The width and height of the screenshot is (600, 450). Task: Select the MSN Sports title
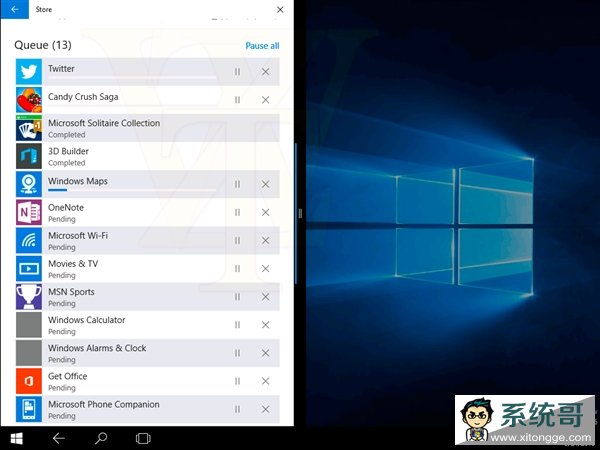click(71, 292)
